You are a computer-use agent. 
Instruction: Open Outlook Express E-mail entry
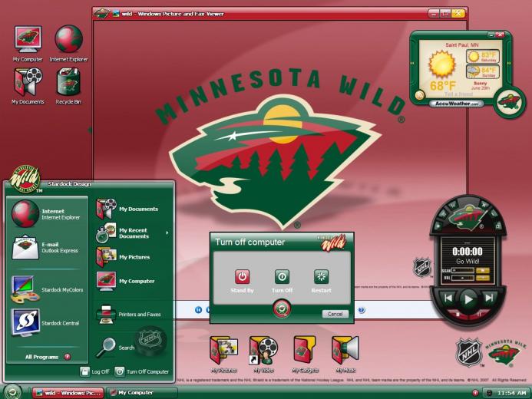point(47,248)
